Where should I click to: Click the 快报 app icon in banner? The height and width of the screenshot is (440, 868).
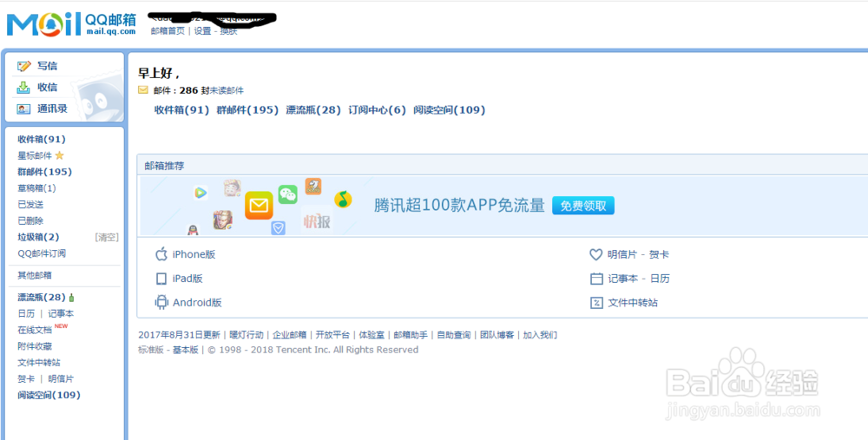[x=317, y=221]
